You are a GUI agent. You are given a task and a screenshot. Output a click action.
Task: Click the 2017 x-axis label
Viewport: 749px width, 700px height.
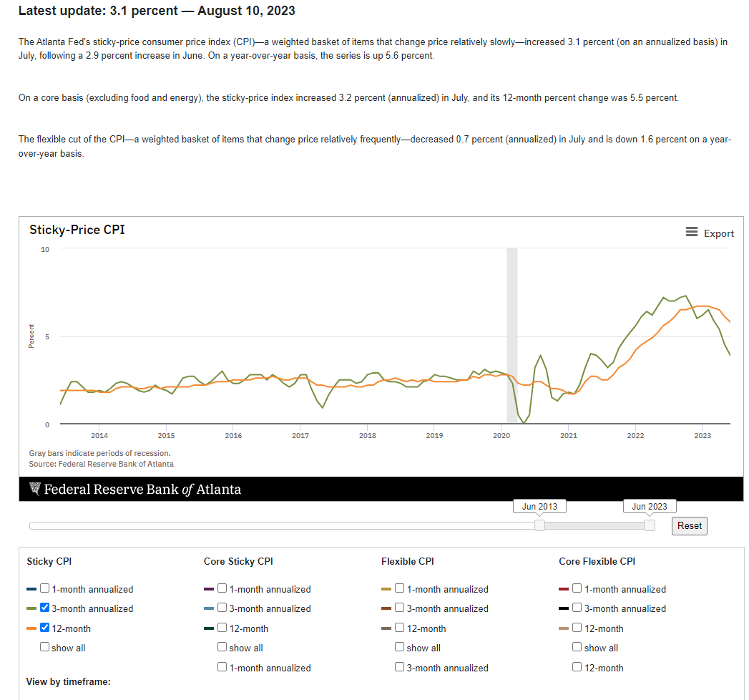[x=300, y=435]
